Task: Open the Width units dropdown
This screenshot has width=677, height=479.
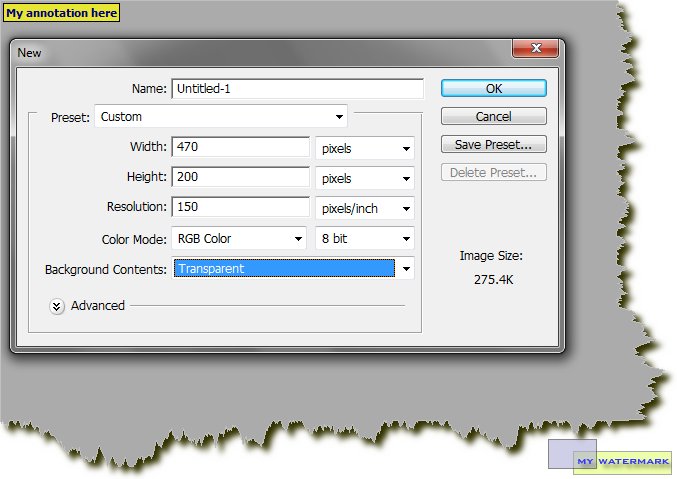Action: [x=364, y=148]
